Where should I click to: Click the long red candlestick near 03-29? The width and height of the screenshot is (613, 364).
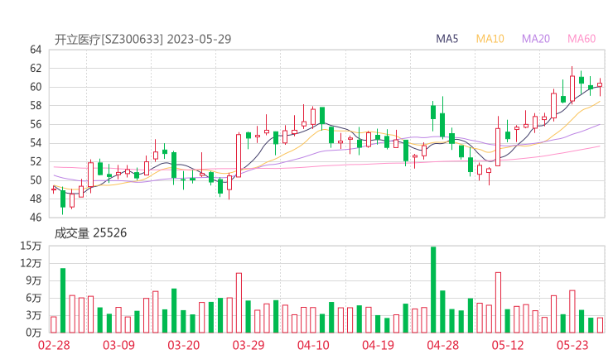click(239, 156)
